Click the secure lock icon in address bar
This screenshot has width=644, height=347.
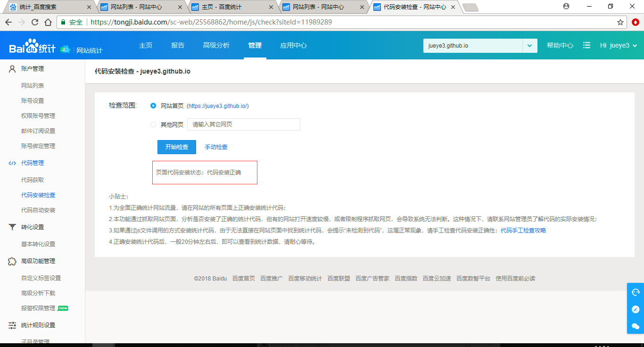pos(63,22)
